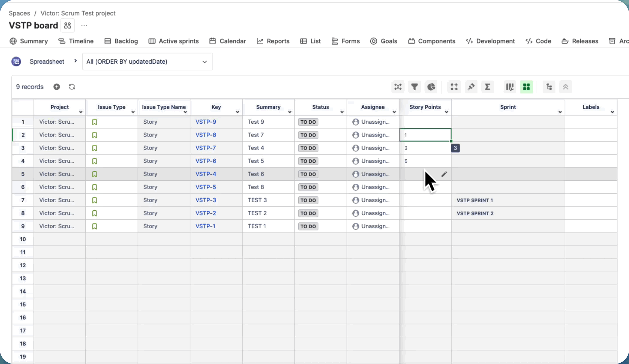This screenshot has height=364, width=629.
Task: Open the pie chart icon in toolbar
Action: (431, 87)
